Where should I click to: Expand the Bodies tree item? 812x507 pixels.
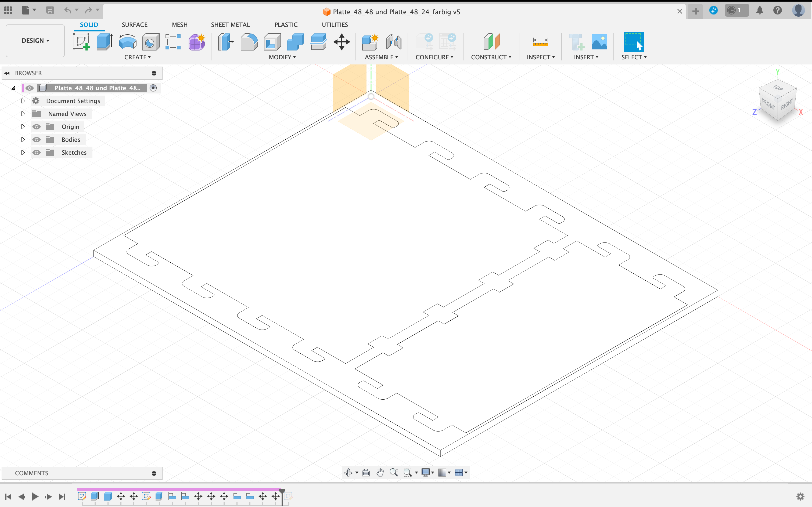23,140
